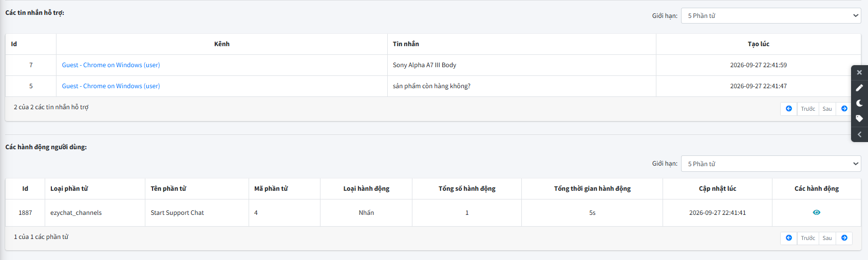Open Guest channel link for message 5
868x260 pixels.
pyautogui.click(x=111, y=86)
